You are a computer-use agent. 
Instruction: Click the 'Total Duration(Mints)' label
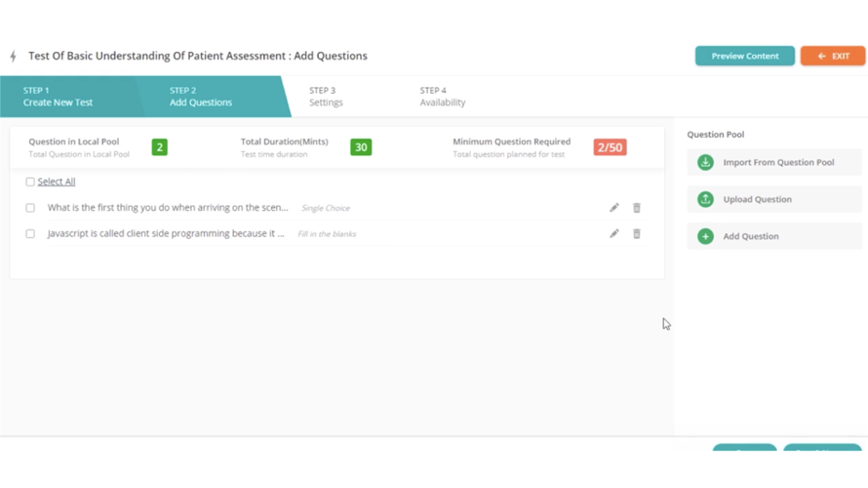pos(284,142)
